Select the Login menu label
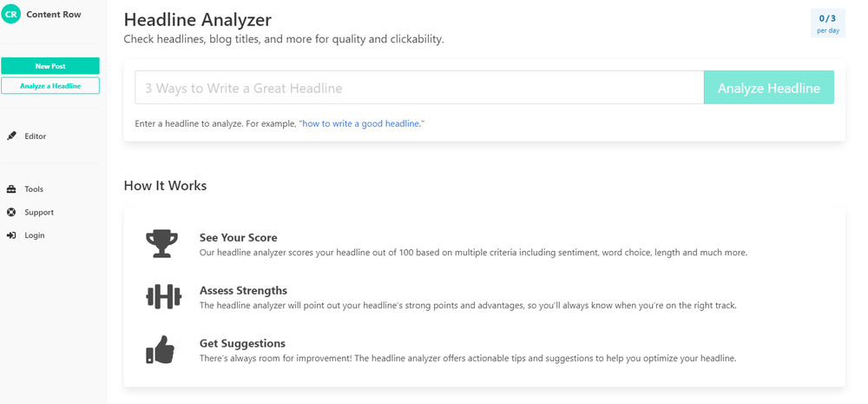 [35, 235]
